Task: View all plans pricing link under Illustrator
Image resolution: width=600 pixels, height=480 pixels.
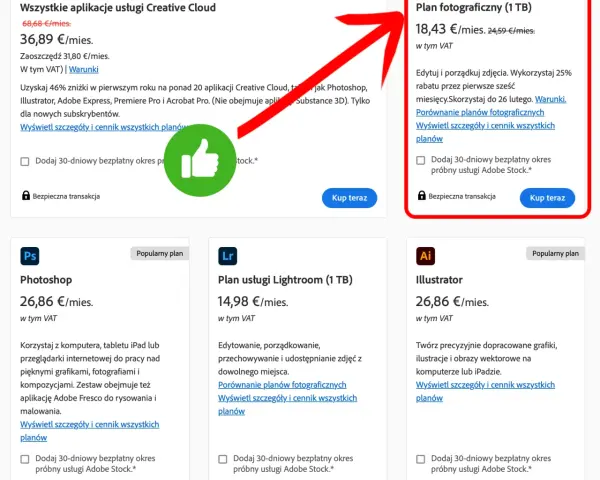Action: tap(485, 391)
